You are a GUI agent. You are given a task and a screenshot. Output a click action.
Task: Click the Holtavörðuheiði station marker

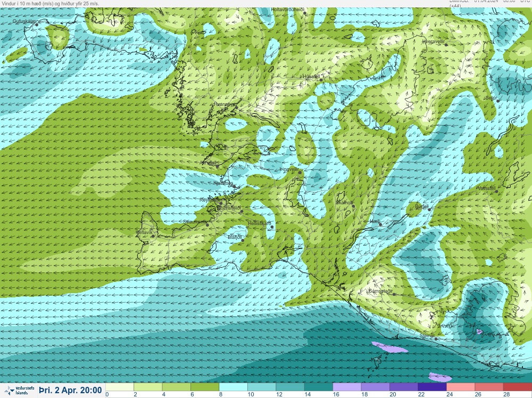[x=305, y=13]
